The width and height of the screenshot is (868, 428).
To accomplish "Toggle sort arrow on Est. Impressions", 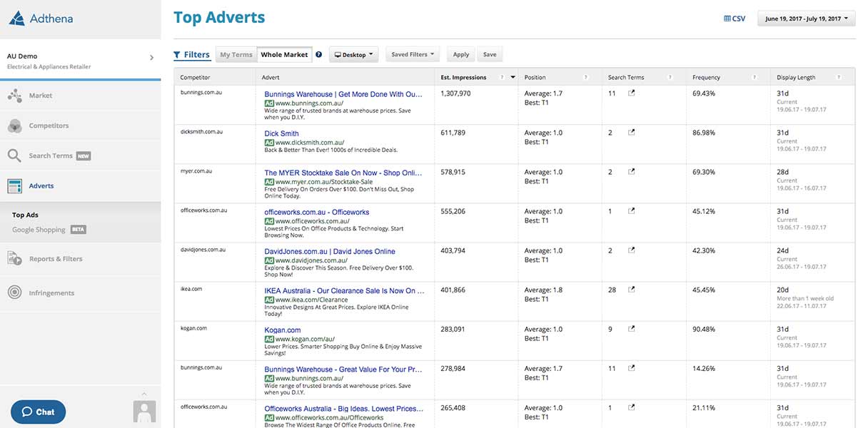I will click(x=513, y=77).
